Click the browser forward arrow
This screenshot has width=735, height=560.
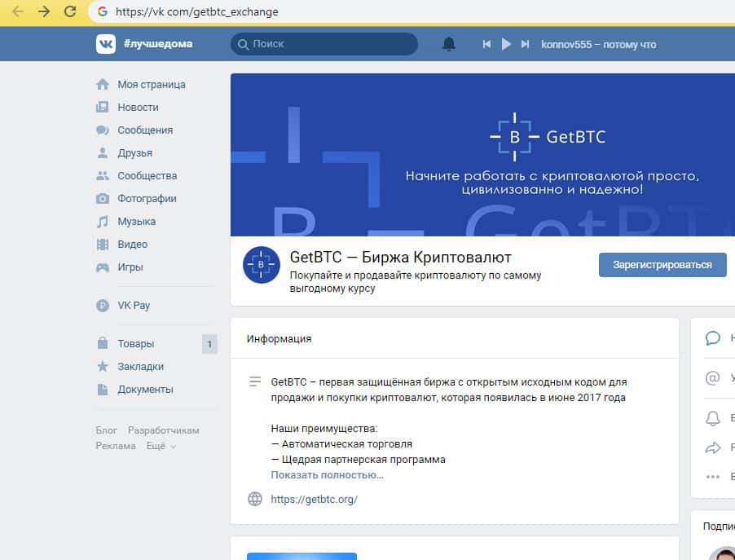click(x=44, y=11)
